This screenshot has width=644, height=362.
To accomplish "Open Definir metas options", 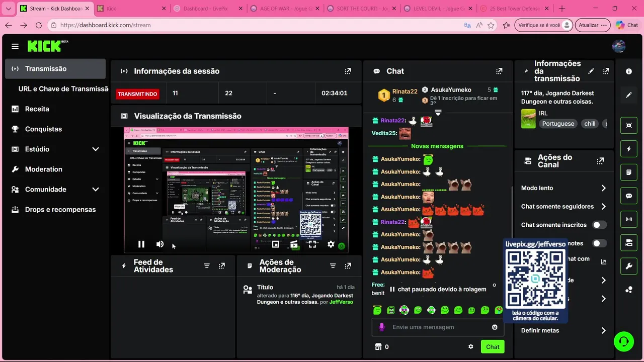I will [x=563, y=330].
